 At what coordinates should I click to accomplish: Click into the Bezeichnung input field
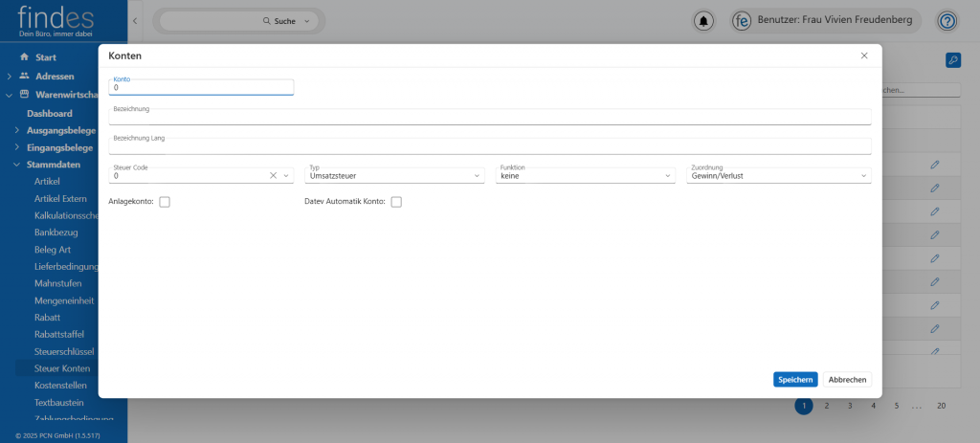click(489, 119)
